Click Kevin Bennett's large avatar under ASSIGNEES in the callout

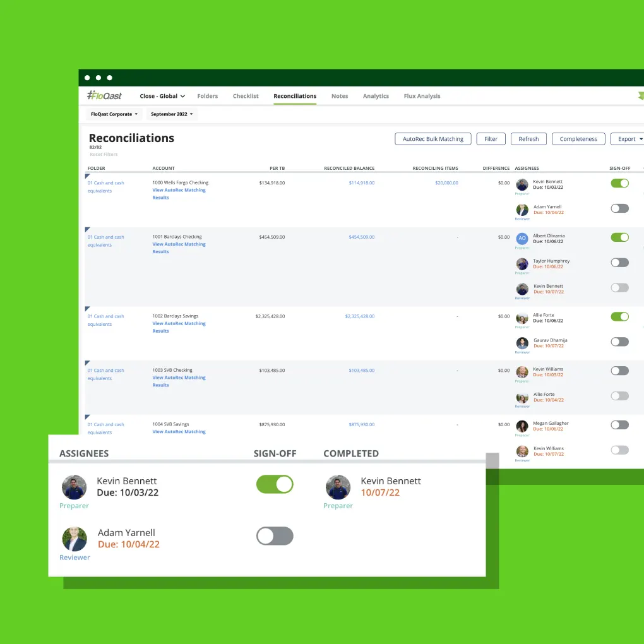point(75,487)
